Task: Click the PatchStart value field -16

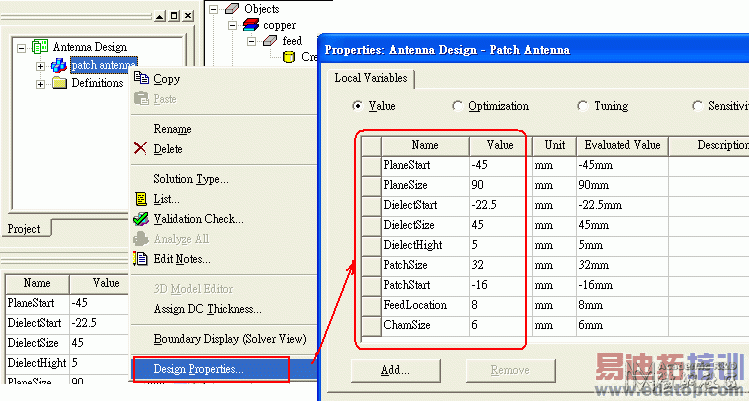Action: click(x=500, y=285)
